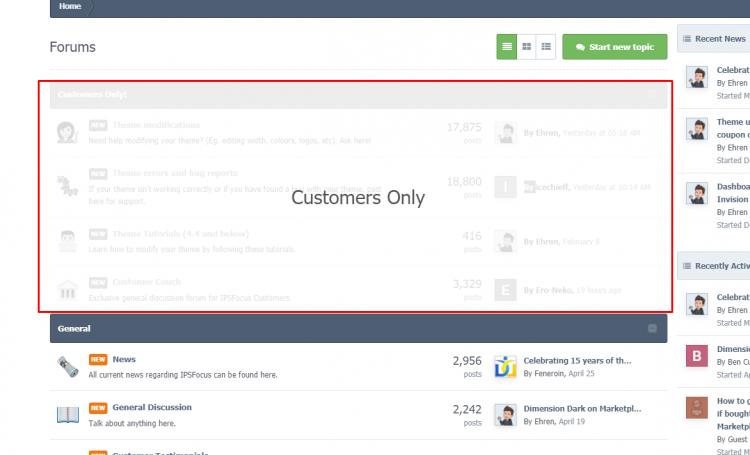Screen dimensions: 750x455
Task: Open the General category header link
Action: [x=74, y=328]
